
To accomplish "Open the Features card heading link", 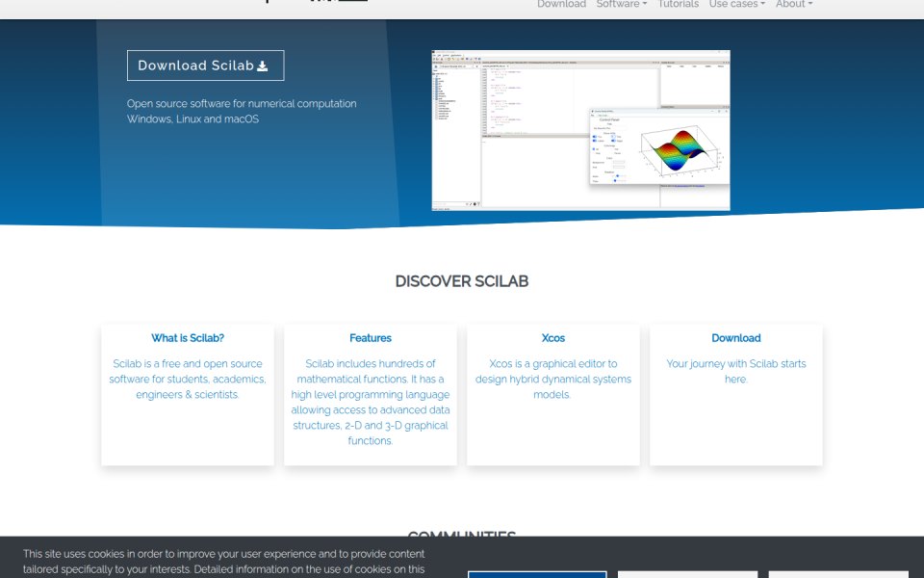I will pos(370,338).
